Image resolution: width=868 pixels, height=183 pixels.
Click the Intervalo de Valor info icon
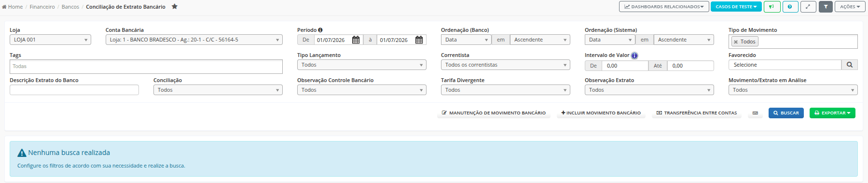634,56
